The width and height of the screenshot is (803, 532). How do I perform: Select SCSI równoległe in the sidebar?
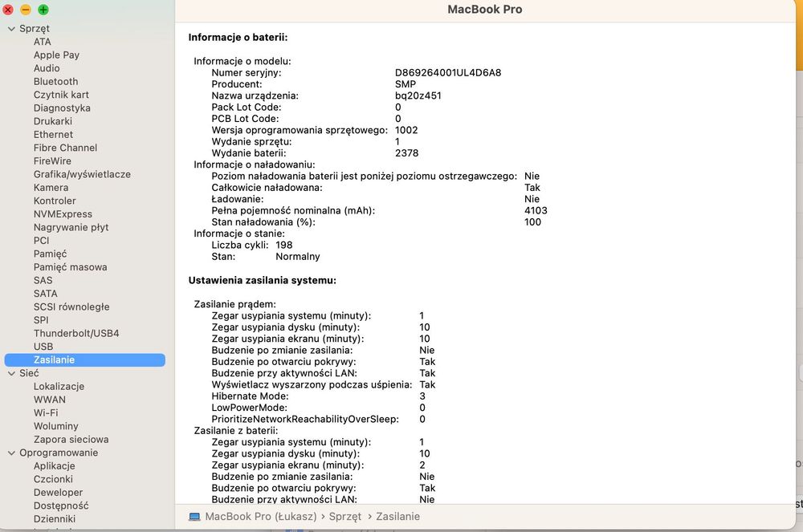(x=71, y=307)
